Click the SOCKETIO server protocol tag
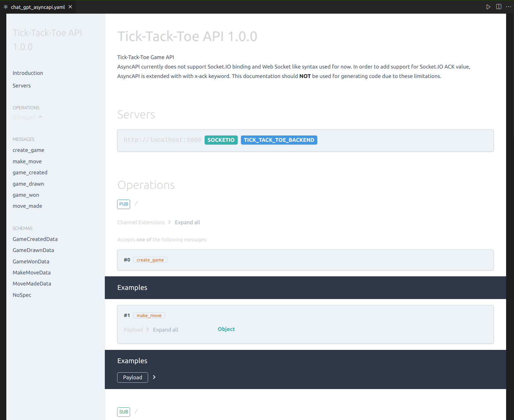 coord(221,140)
